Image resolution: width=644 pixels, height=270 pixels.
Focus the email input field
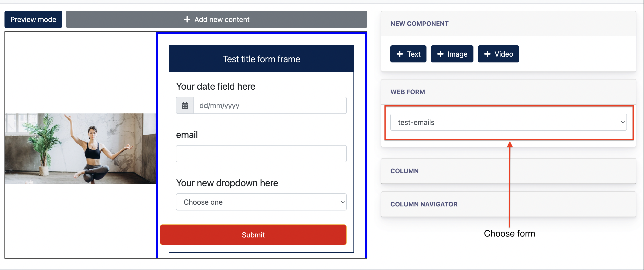pyautogui.click(x=261, y=153)
